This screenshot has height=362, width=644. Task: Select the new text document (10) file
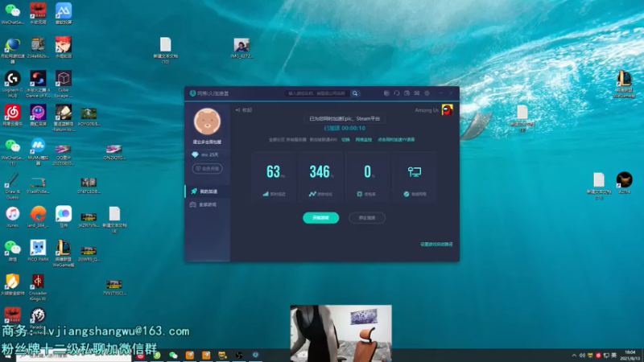[166, 51]
